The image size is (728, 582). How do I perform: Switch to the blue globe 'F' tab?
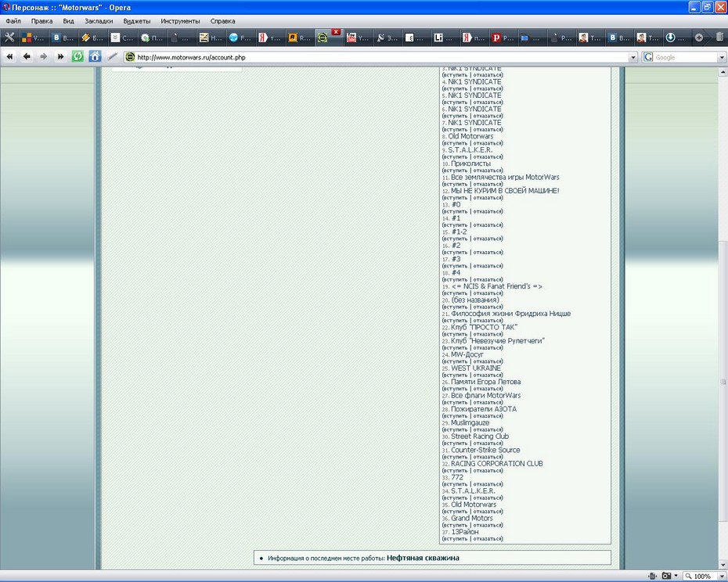(240, 38)
